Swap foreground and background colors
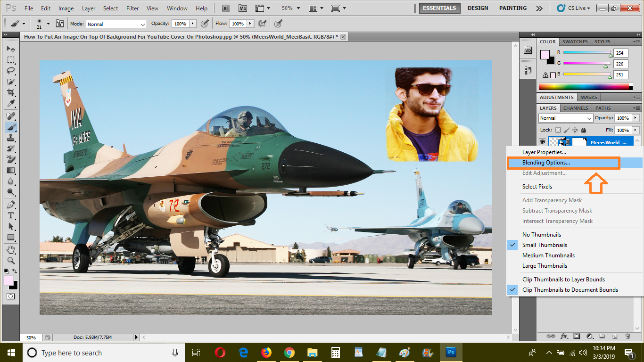 [x=15, y=271]
